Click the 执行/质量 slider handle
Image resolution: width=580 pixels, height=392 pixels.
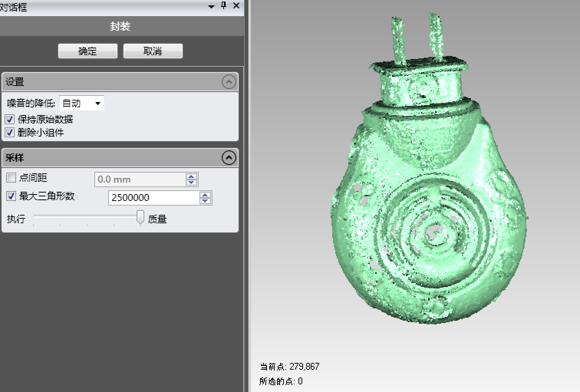pyautogui.click(x=140, y=217)
